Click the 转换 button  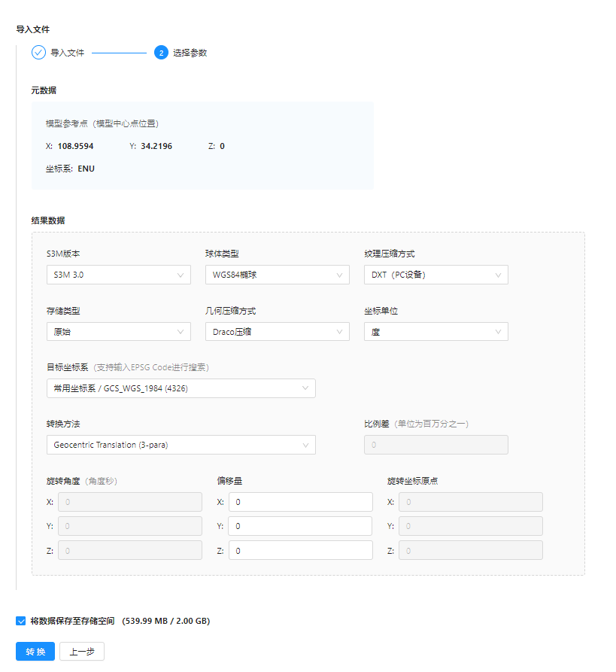(x=35, y=652)
